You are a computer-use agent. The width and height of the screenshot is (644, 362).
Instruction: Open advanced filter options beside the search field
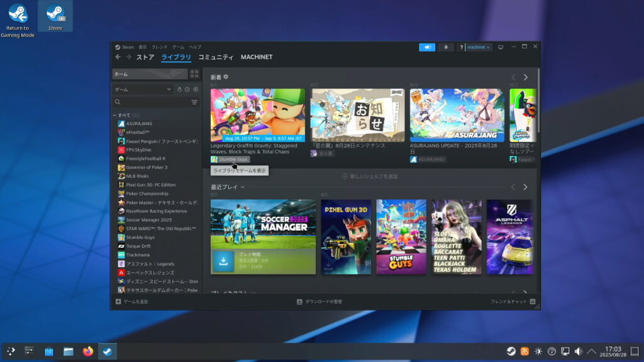pyautogui.click(x=194, y=102)
